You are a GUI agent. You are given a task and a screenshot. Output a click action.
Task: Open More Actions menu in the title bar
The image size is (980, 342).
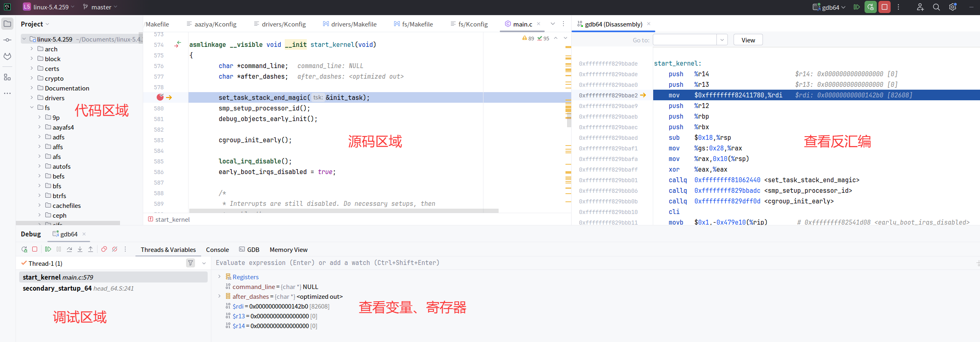click(x=898, y=7)
